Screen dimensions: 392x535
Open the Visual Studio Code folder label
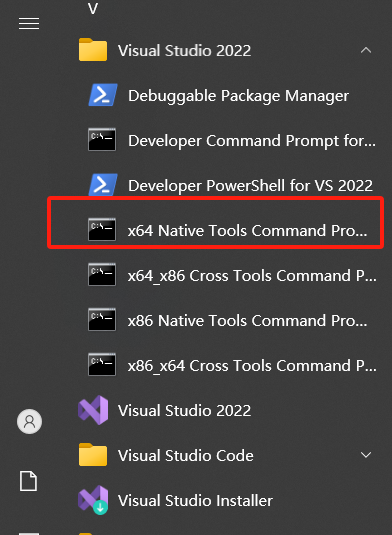186,456
